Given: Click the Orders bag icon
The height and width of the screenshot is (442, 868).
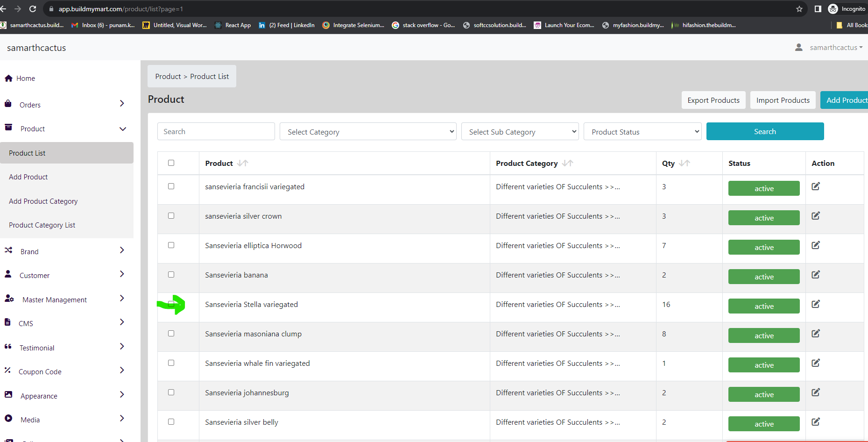Looking at the screenshot, I should click(8, 104).
